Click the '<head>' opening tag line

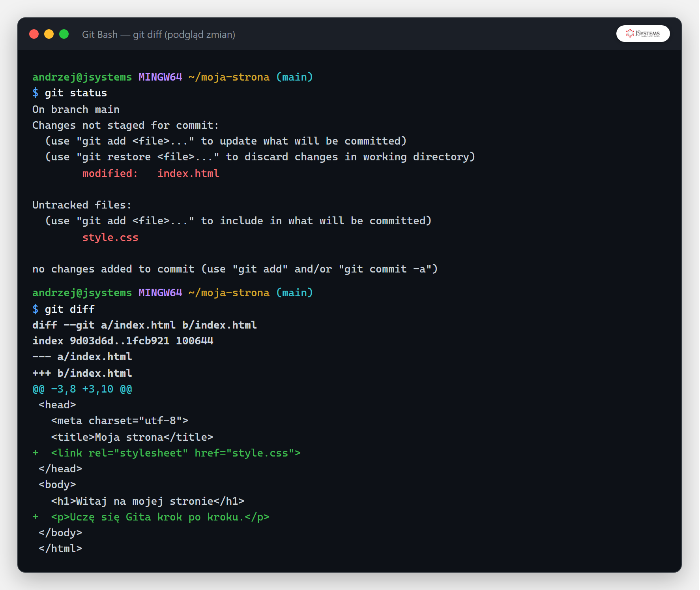click(x=57, y=405)
